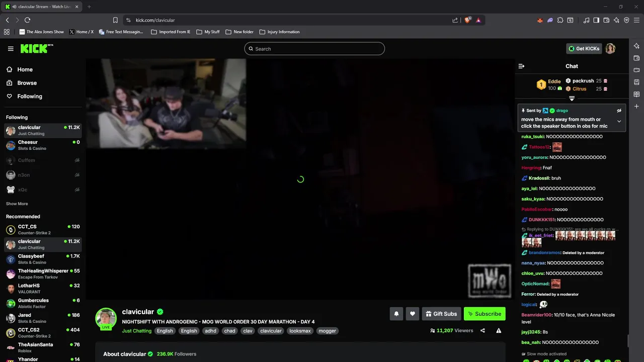Hide the pinned message by drago

click(x=619, y=111)
